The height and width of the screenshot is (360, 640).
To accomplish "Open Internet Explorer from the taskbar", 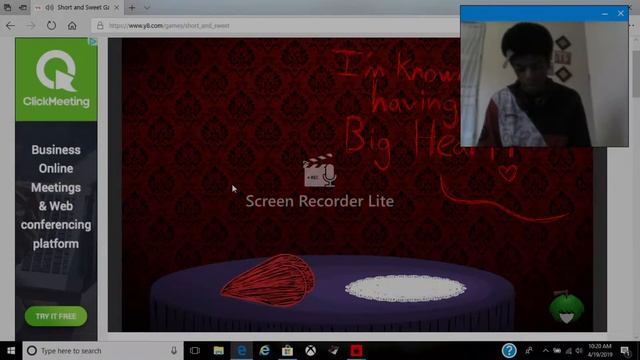I will [x=264, y=351].
